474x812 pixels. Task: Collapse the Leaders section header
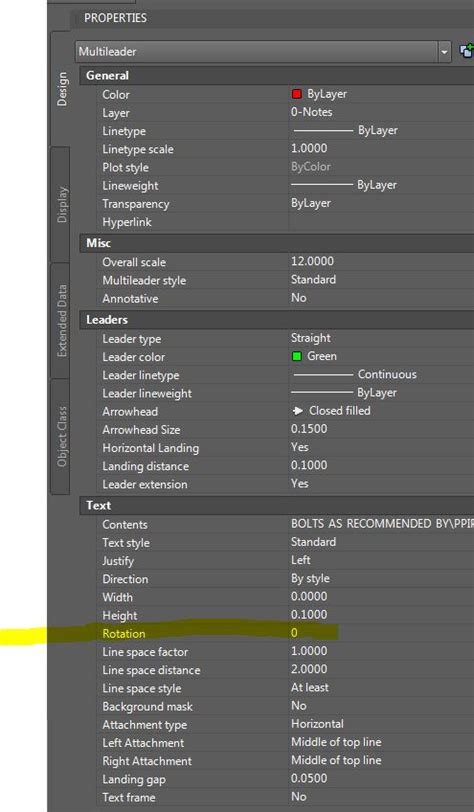tap(277, 320)
